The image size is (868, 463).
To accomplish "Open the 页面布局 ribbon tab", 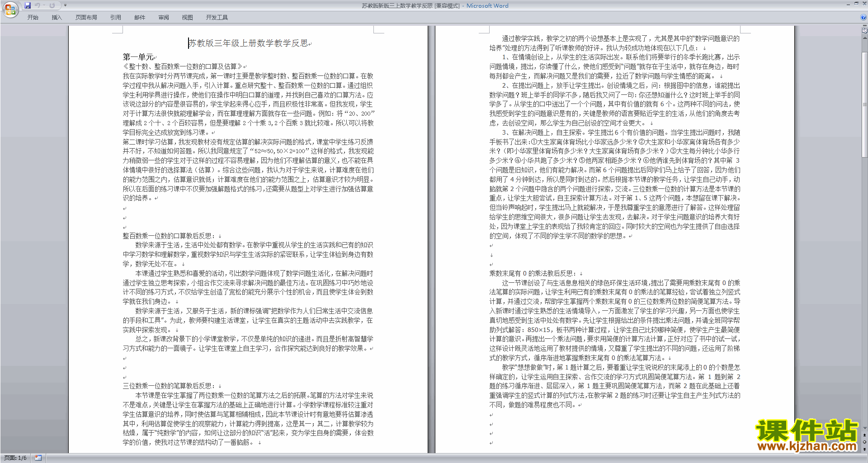I will pyautogui.click(x=86, y=18).
